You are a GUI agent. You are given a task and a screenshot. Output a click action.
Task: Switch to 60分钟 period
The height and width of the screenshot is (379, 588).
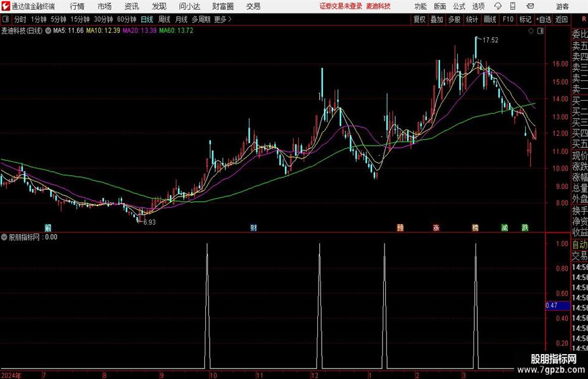click(127, 19)
